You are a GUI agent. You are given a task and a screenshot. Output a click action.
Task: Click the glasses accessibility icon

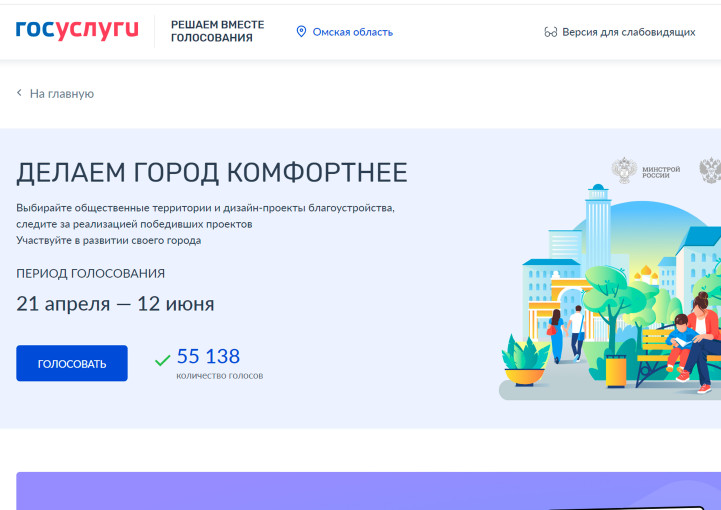point(550,32)
